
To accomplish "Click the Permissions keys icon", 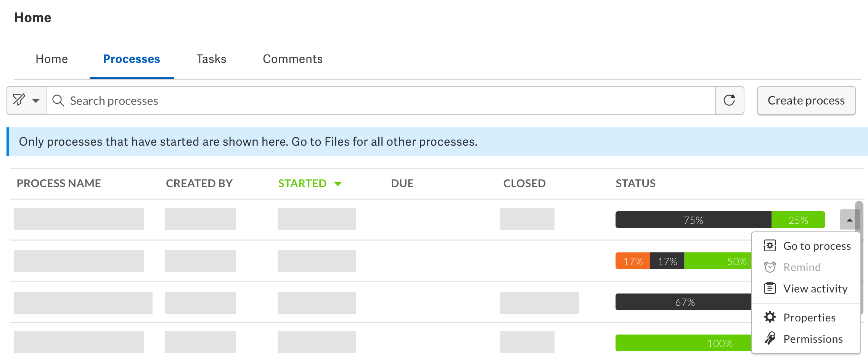I will click(x=770, y=339).
